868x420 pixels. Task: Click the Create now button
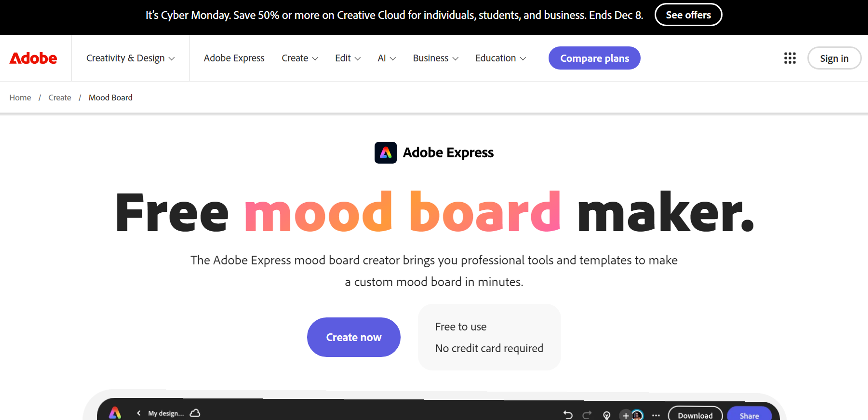[353, 337]
